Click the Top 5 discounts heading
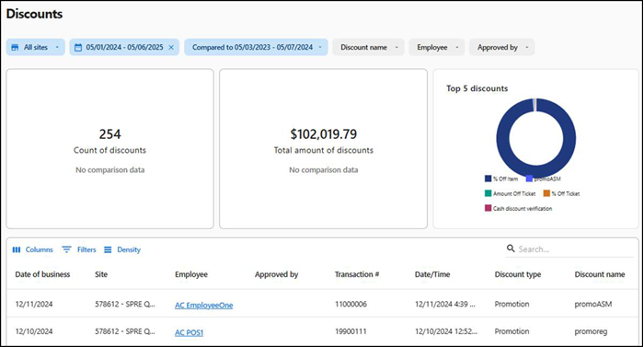This screenshot has width=644, height=347. [x=477, y=88]
